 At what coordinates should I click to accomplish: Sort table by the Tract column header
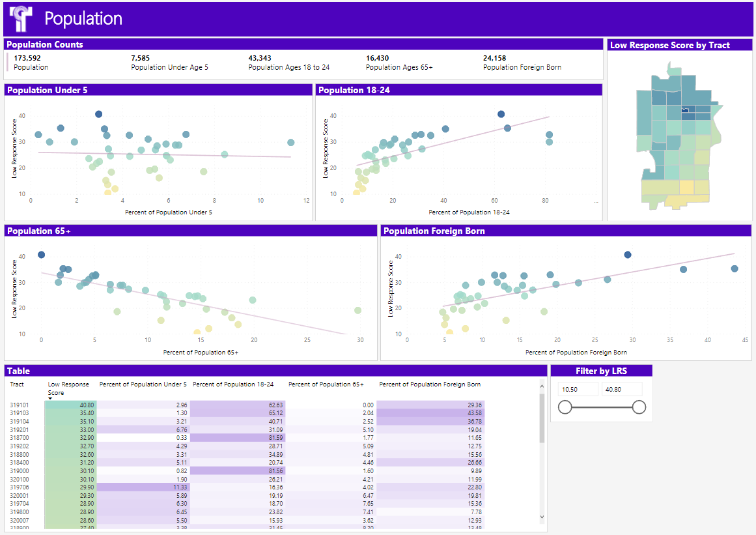point(17,384)
